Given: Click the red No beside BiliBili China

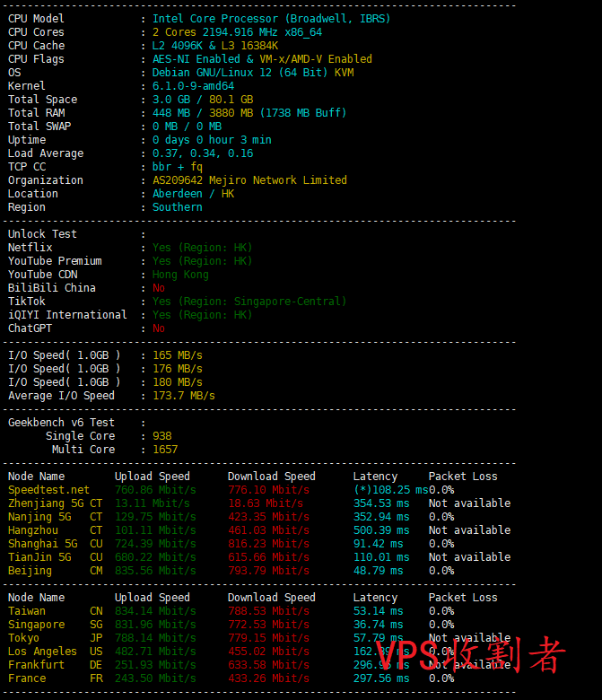Looking at the screenshot, I should pos(159,288).
